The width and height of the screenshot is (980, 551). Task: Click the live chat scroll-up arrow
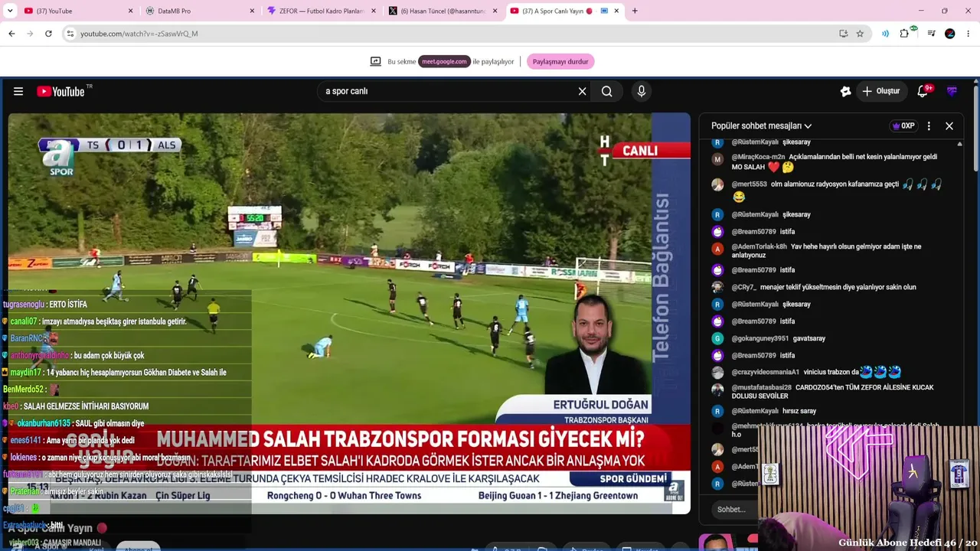[959, 144]
